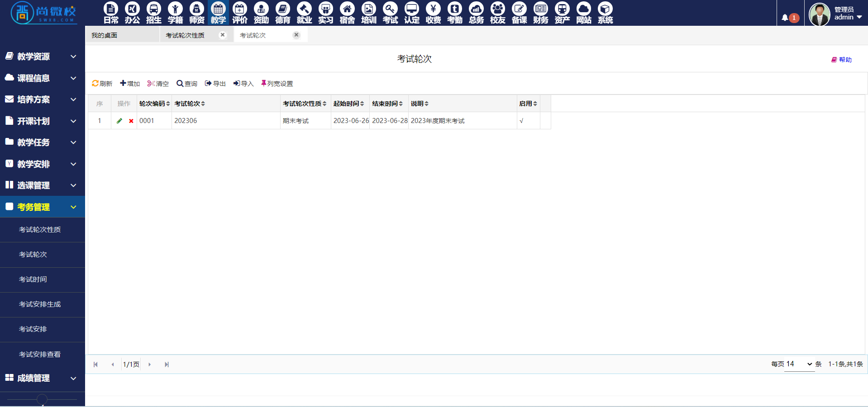Viewport: 868px width, 407px height.
Task: Expand the 教学安排 sidebar section
Action: (x=43, y=164)
